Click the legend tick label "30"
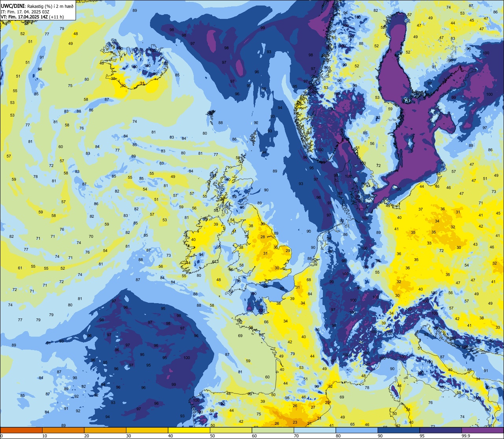 coord(128,436)
